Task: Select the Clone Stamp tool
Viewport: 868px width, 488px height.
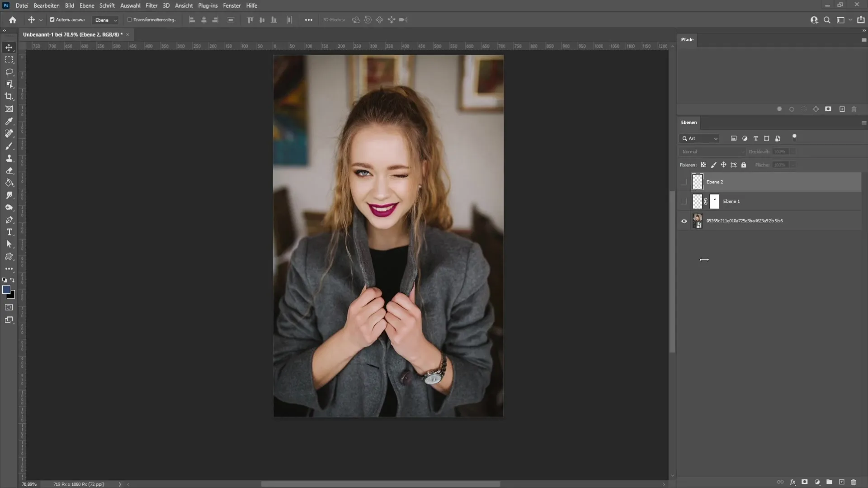Action: (x=9, y=159)
